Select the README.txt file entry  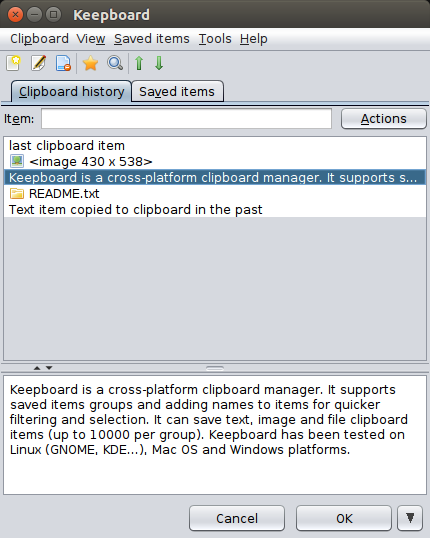[x=215, y=194]
